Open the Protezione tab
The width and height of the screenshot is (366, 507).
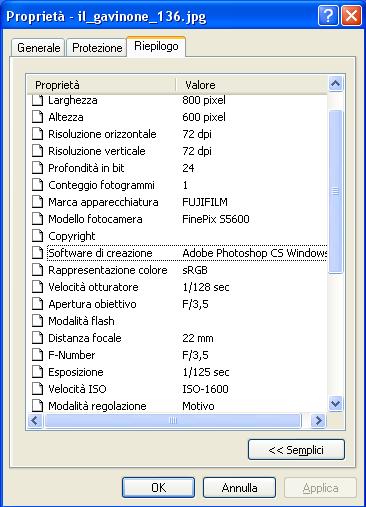point(97,48)
